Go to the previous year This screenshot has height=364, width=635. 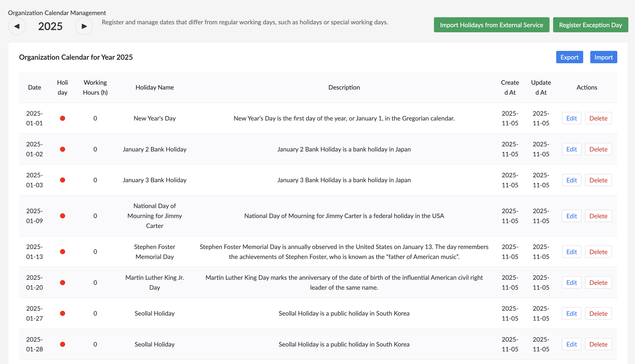point(17,26)
